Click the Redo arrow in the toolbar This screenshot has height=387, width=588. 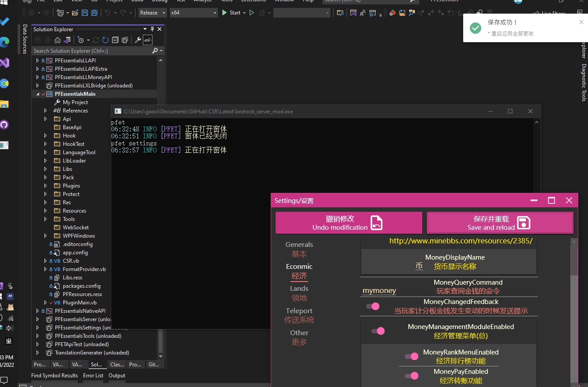[x=123, y=13]
